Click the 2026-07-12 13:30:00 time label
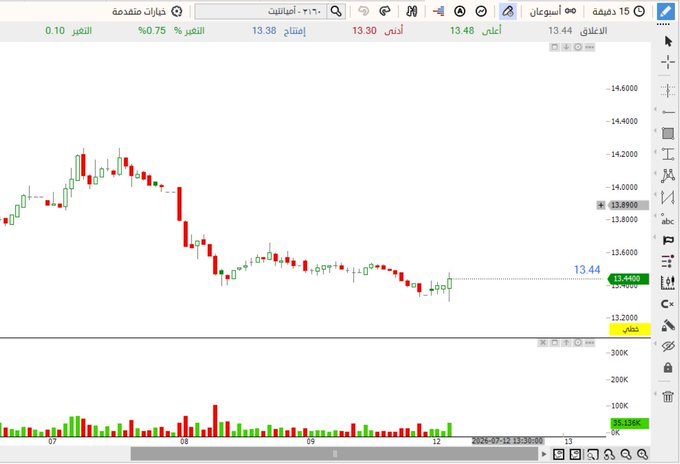 (x=507, y=441)
